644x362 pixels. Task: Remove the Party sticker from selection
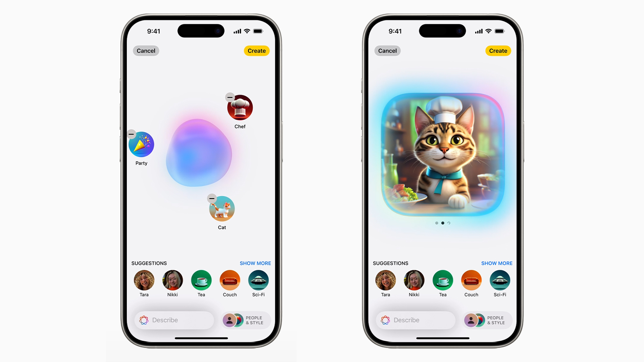[x=131, y=135]
